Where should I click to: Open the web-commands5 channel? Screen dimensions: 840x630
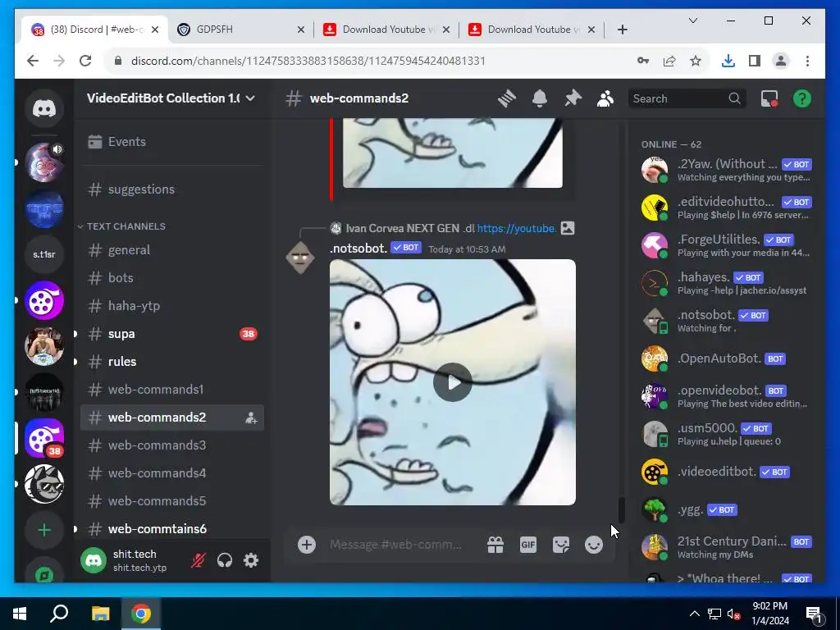[171, 501]
